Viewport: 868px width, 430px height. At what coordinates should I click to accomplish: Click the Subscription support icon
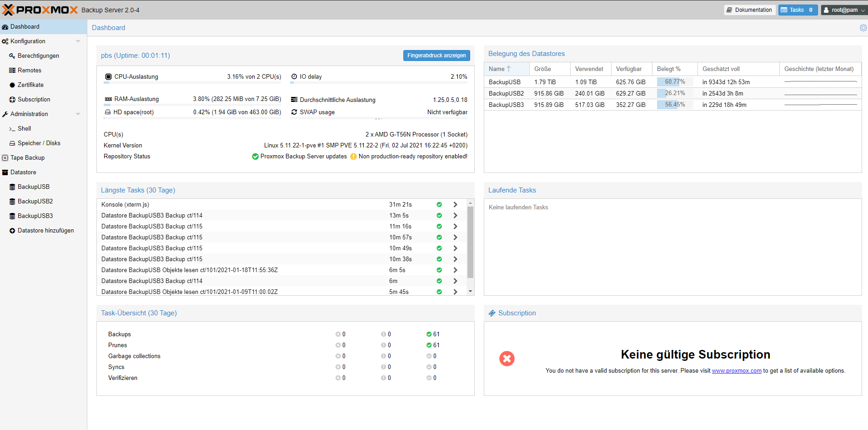pos(12,100)
